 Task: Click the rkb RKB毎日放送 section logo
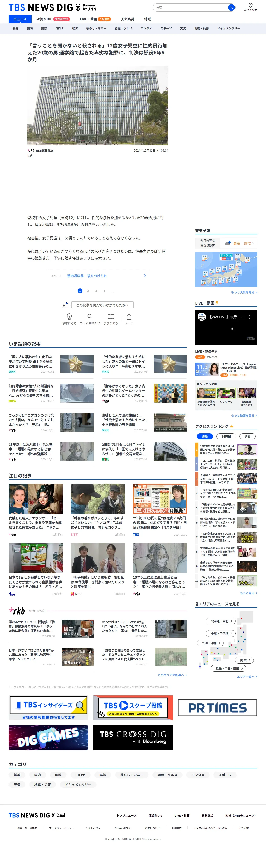(x=17, y=611)
